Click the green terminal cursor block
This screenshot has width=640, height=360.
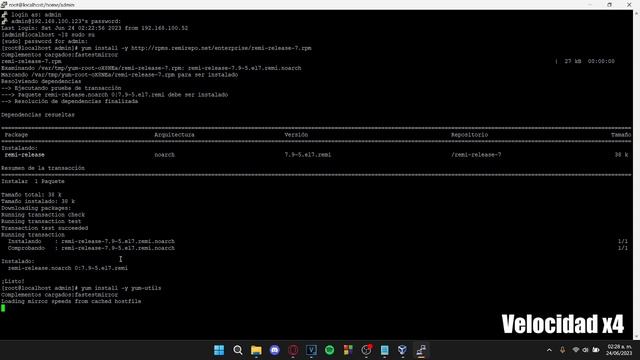click(x=3, y=308)
